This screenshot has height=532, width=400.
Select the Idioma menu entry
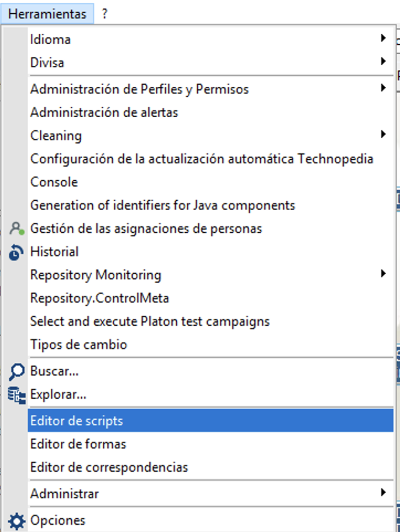point(210,40)
